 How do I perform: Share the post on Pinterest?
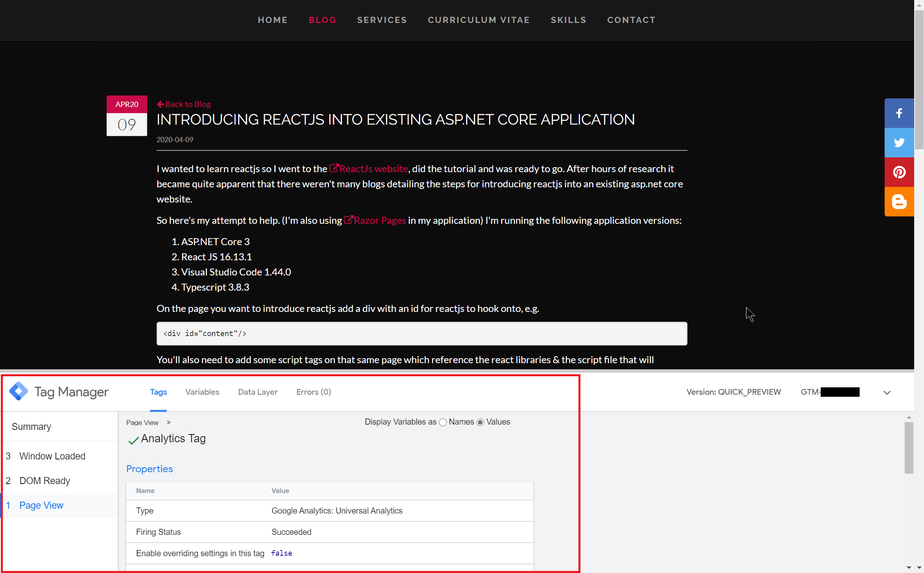[x=899, y=172]
